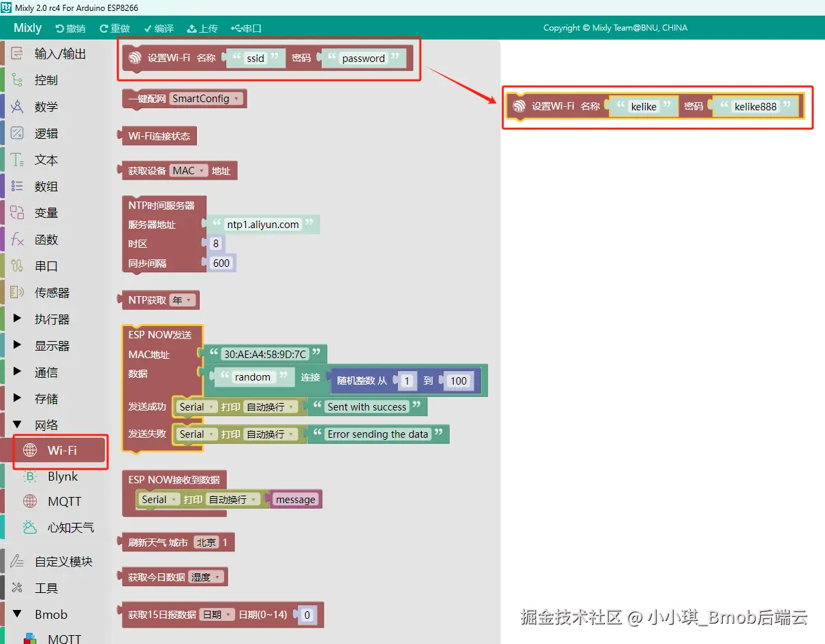
Task: Select the 传感器 category icon
Action: pos(18,293)
